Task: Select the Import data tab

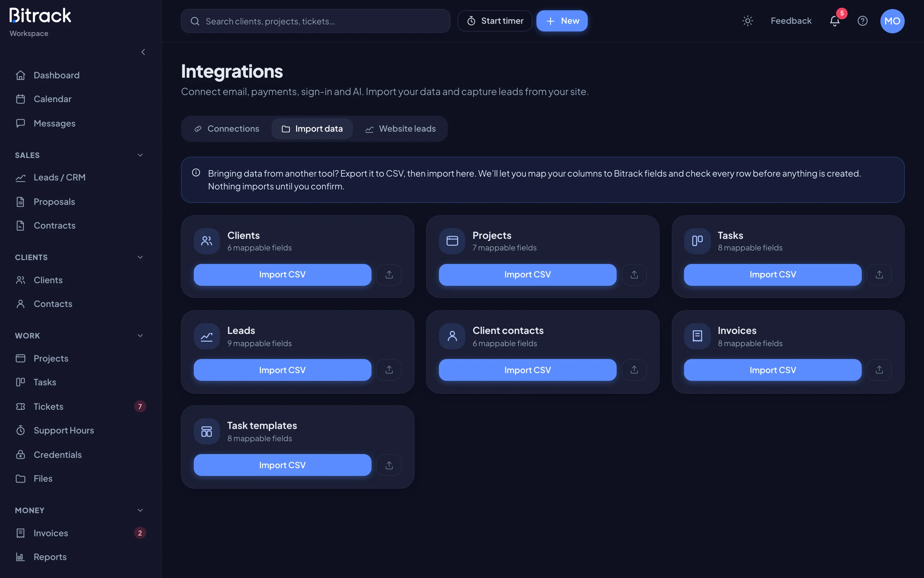Action: click(x=312, y=129)
